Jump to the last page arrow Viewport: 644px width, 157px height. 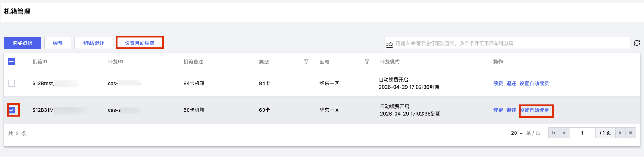coord(631,133)
